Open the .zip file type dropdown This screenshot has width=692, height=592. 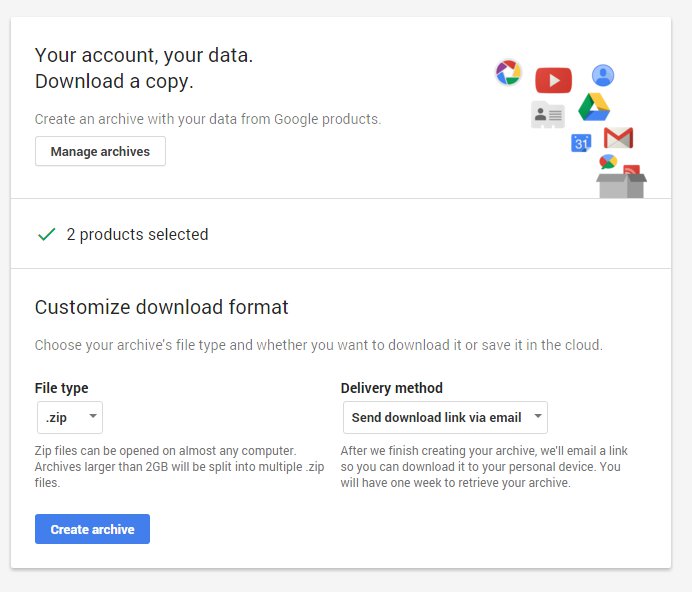pyautogui.click(x=68, y=417)
